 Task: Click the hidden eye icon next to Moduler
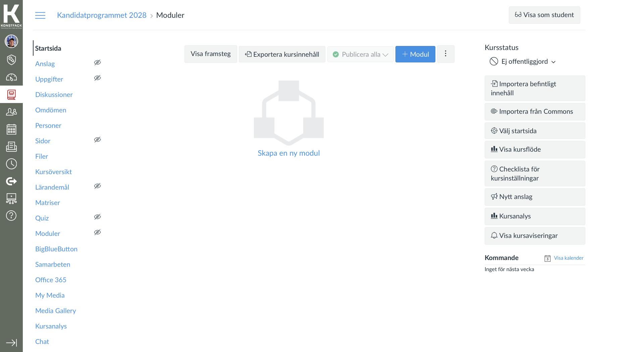coord(97,232)
